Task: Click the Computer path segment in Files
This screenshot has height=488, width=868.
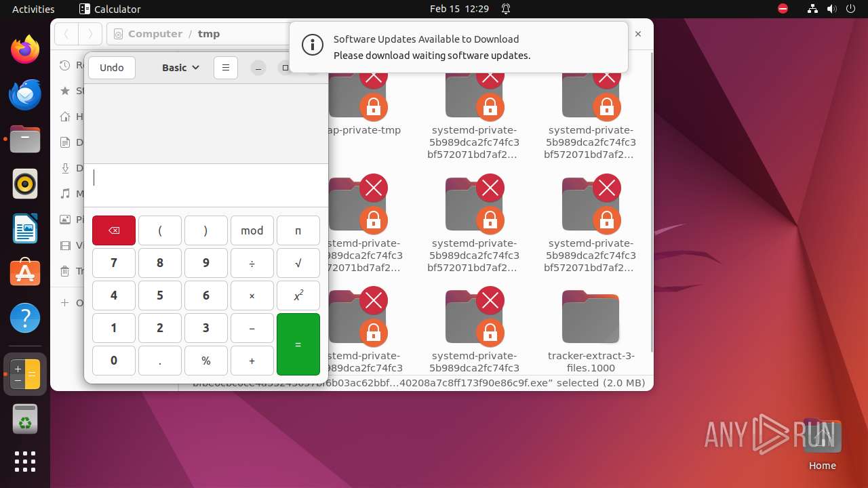Action: tap(155, 34)
